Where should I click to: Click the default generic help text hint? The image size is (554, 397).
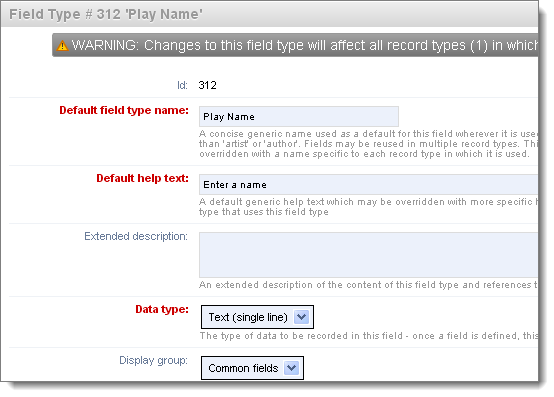[x=368, y=207]
